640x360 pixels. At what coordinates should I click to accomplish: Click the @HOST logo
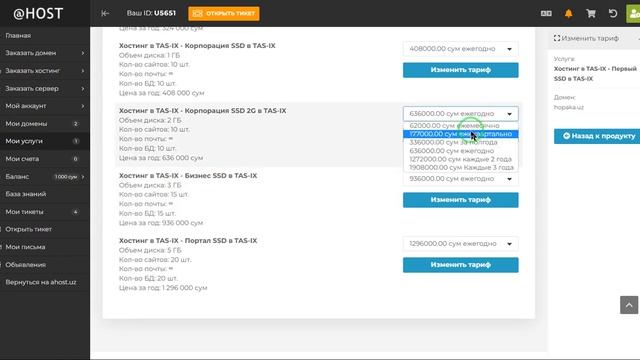pos(38,13)
